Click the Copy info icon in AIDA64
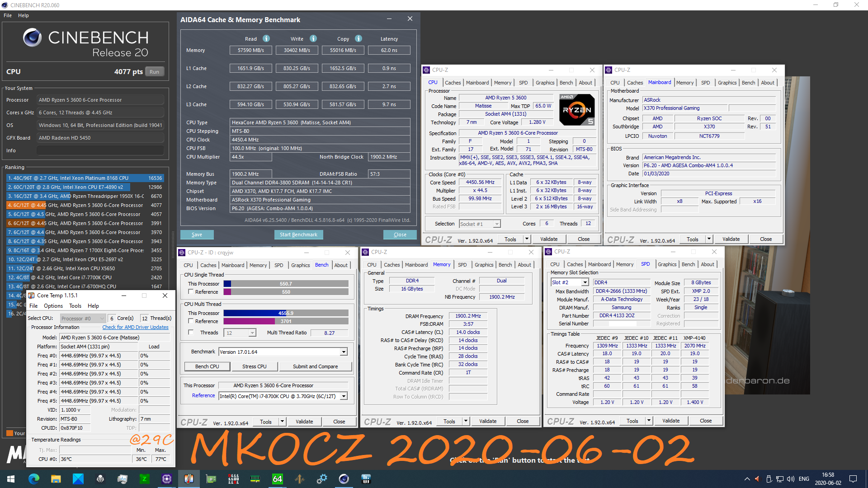Viewport: 868px width, 488px height. click(359, 38)
